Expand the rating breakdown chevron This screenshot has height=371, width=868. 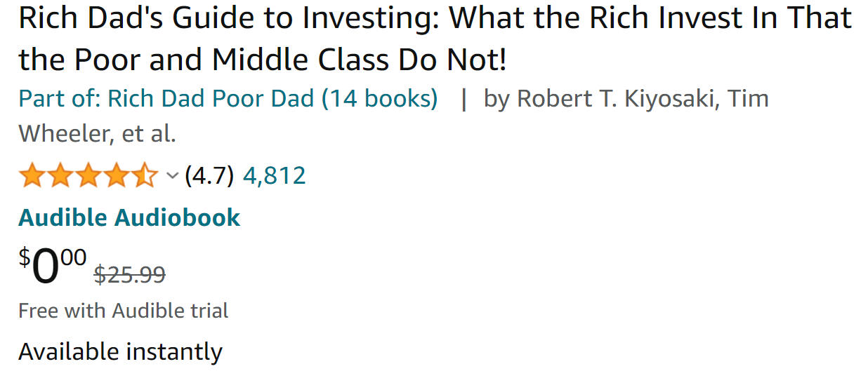click(172, 176)
